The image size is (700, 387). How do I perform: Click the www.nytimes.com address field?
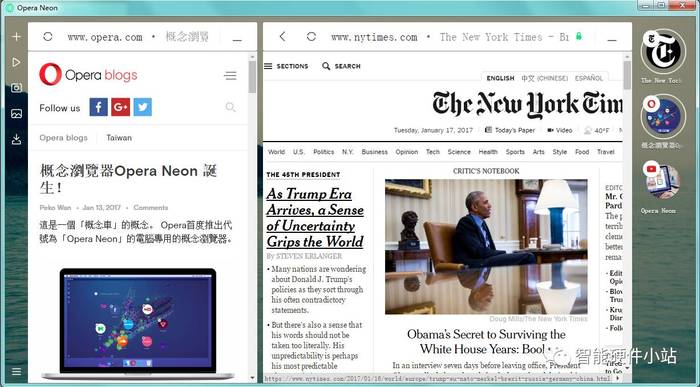[374, 37]
